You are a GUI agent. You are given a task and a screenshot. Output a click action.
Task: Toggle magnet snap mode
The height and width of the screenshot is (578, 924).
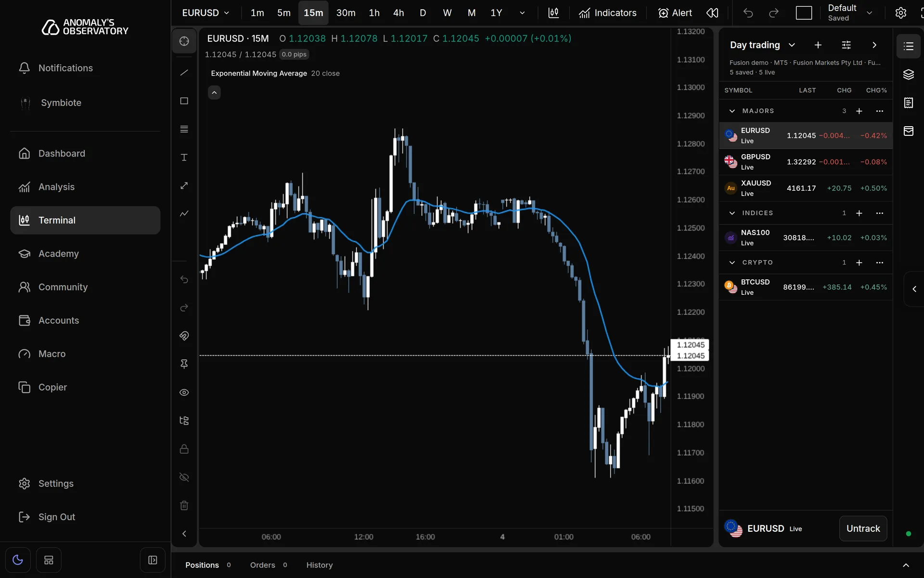click(184, 336)
